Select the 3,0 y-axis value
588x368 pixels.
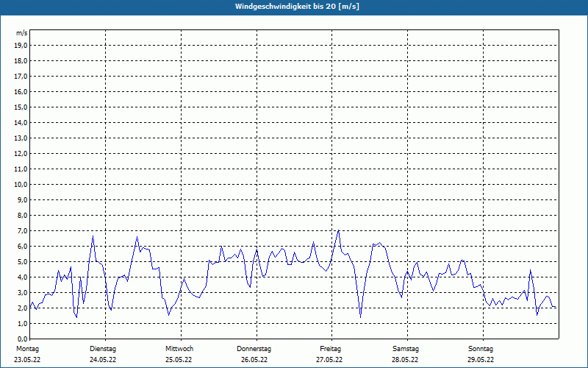point(22,292)
